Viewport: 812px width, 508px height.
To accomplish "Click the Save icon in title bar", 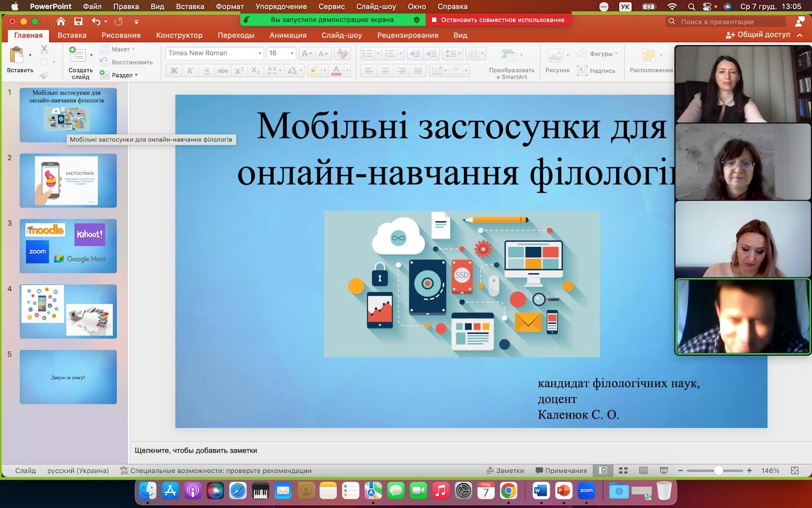I will tap(78, 21).
